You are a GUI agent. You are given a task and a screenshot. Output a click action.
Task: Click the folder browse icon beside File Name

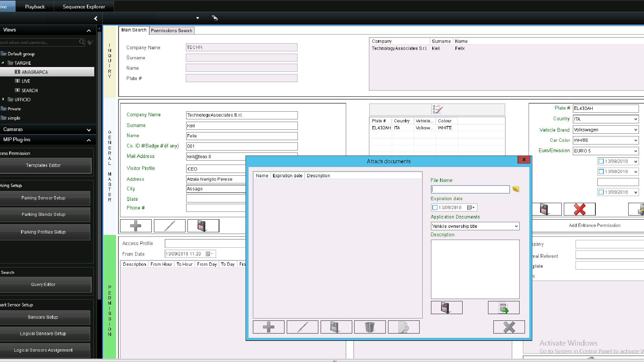coord(516,189)
